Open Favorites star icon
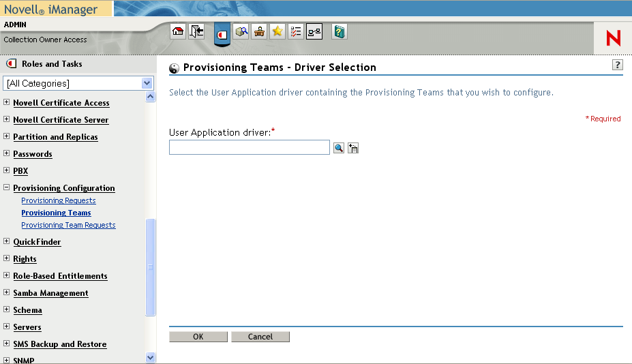 click(277, 31)
